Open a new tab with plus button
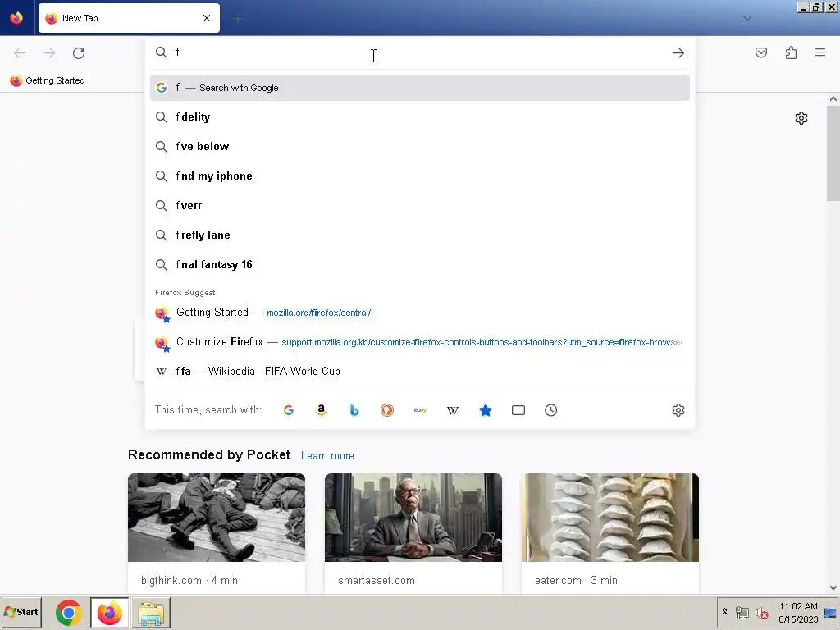The height and width of the screenshot is (630, 840). (x=238, y=19)
